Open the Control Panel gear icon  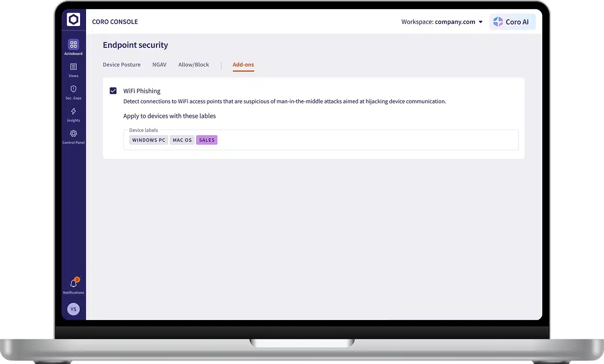(73, 134)
